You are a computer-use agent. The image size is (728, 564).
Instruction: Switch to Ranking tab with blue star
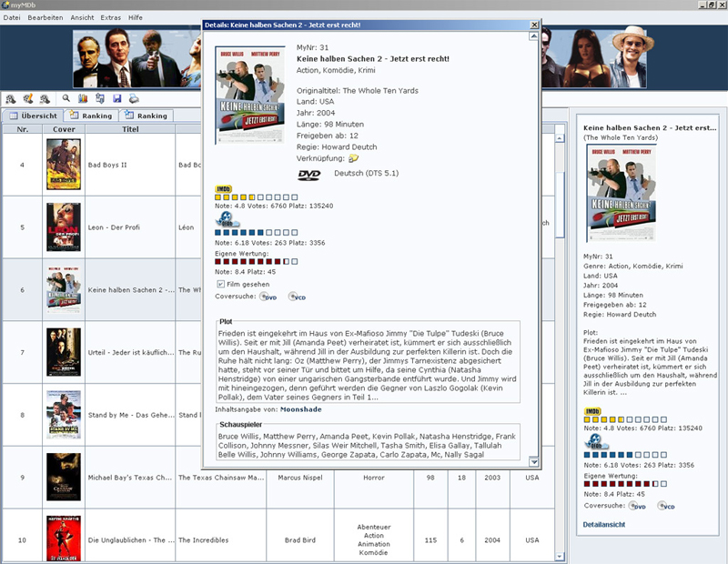[146, 116]
